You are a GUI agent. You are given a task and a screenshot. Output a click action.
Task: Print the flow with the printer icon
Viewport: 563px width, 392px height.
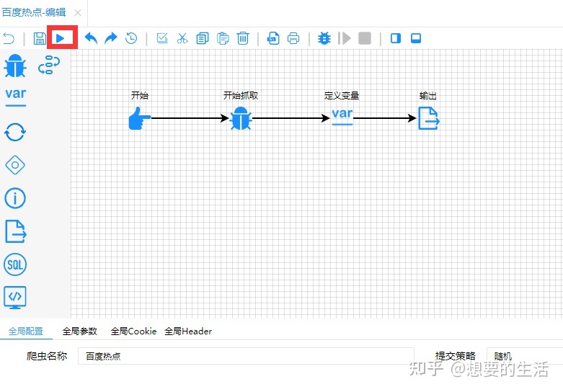click(x=293, y=38)
